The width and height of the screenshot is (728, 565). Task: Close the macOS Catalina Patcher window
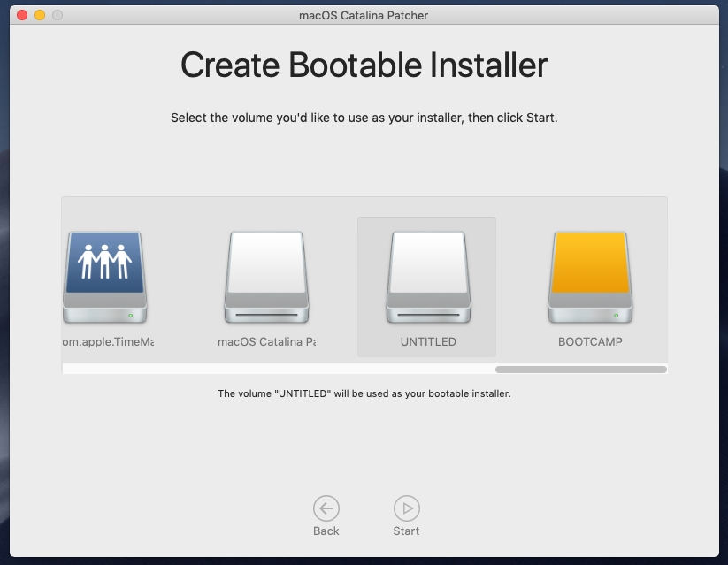pos(22,15)
